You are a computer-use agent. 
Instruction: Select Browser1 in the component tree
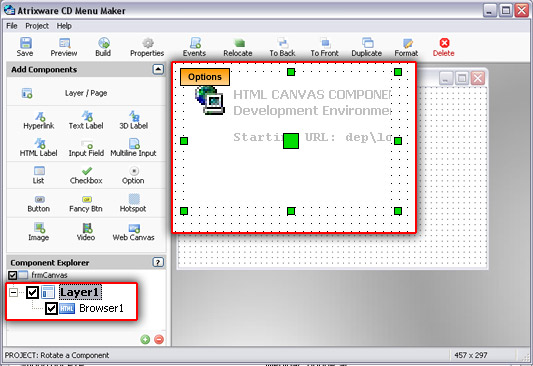click(x=101, y=309)
